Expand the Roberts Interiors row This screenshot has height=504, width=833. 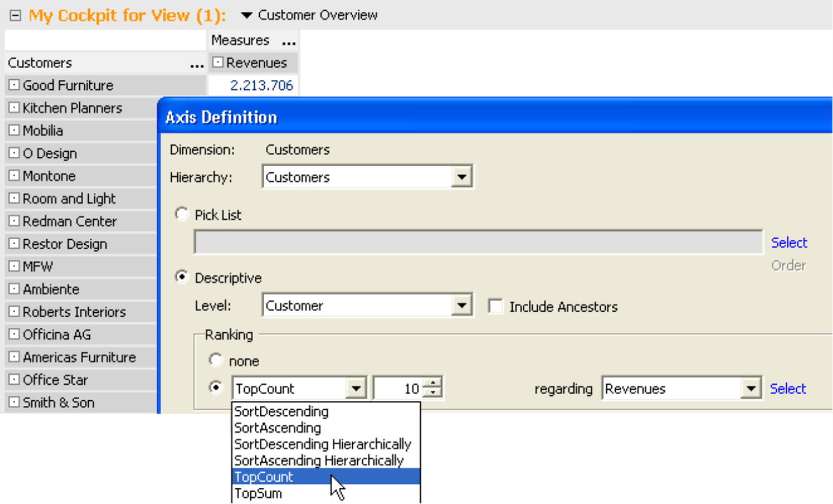(14, 312)
